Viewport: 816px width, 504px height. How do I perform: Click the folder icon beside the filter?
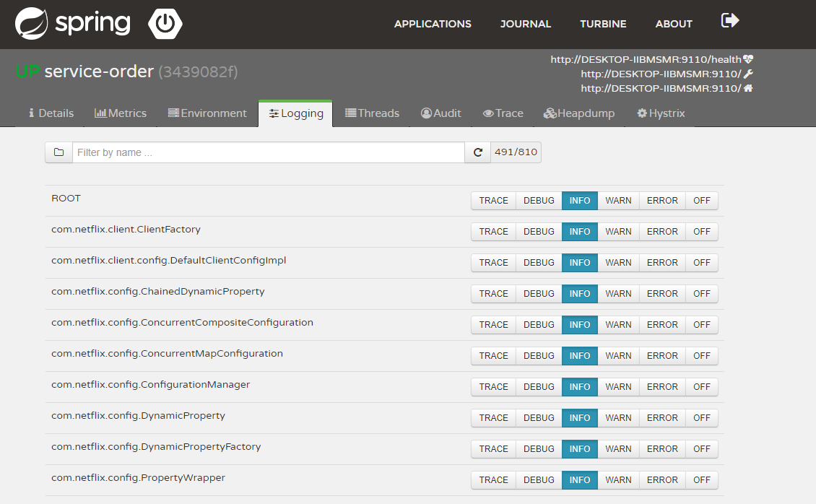pyautogui.click(x=59, y=152)
